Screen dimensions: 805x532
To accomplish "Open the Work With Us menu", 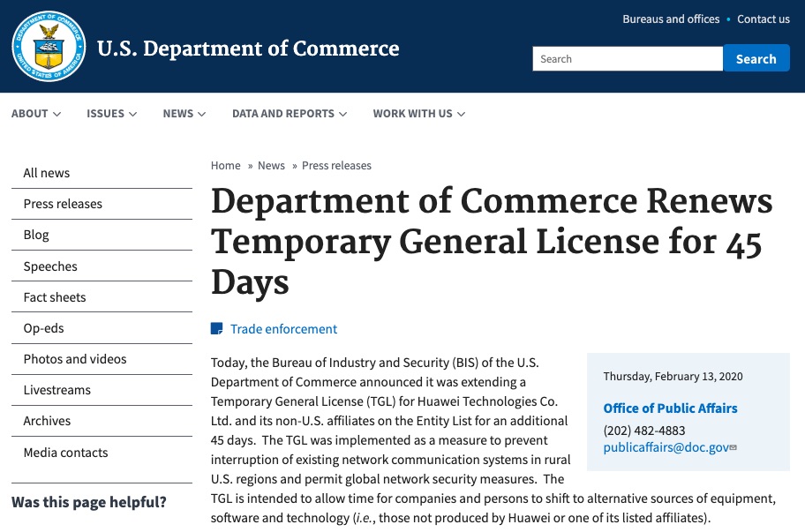I will 419,114.
